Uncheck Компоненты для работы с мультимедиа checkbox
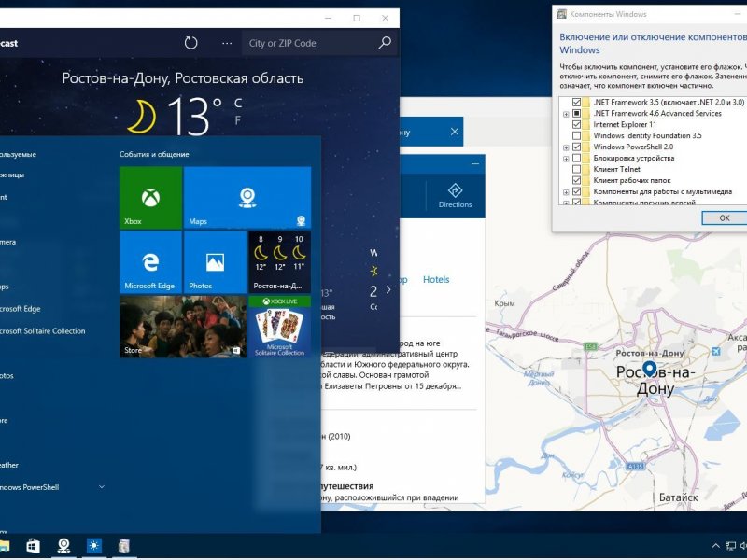The height and width of the screenshot is (560, 747). tap(576, 191)
